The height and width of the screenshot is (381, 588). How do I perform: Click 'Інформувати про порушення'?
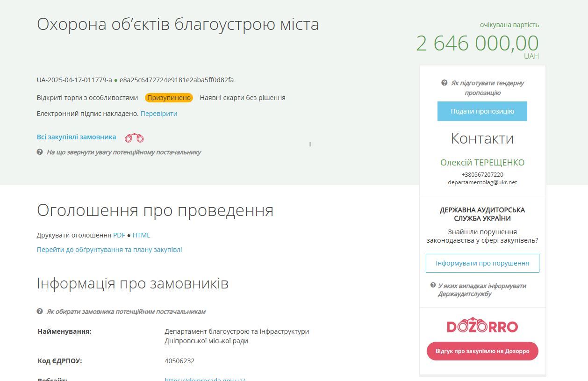(x=482, y=263)
